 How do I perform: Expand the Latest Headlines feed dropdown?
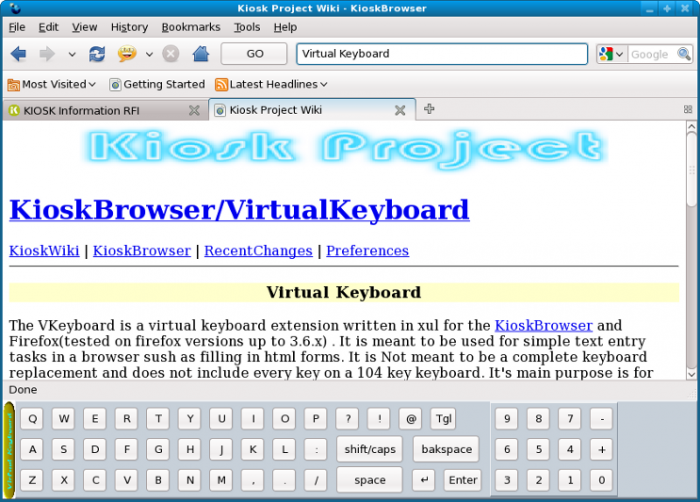[271, 84]
